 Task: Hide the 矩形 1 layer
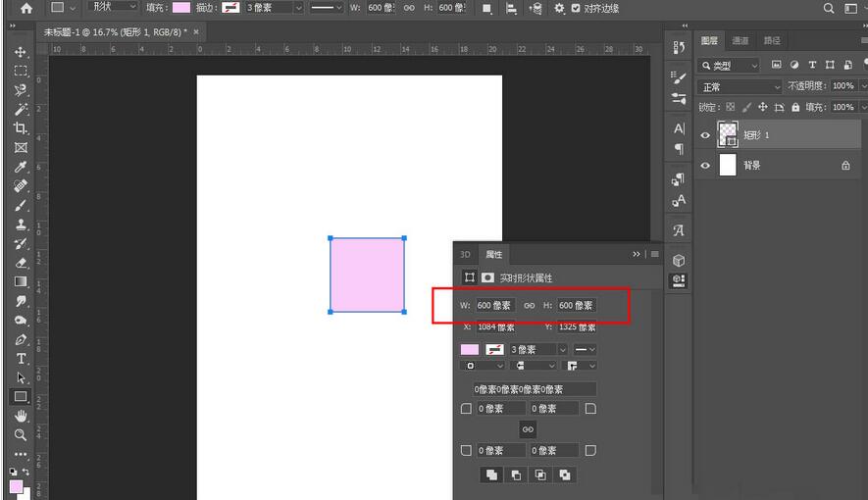click(x=705, y=135)
